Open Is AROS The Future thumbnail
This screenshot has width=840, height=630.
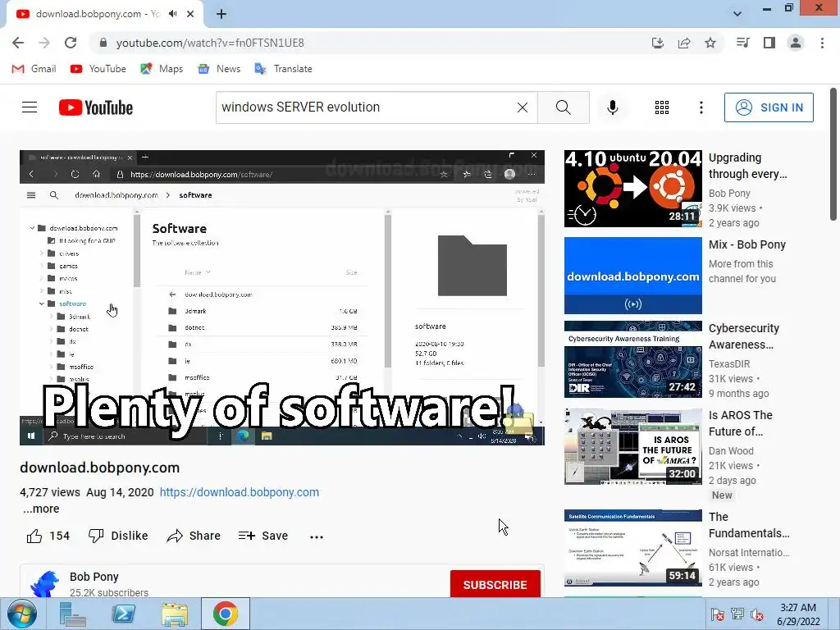(632, 446)
